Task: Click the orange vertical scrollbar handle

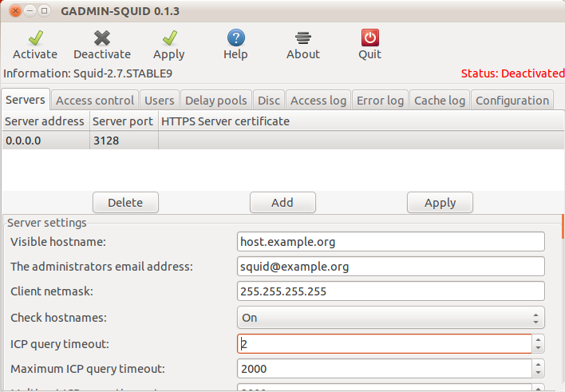Action: tap(563, 226)
